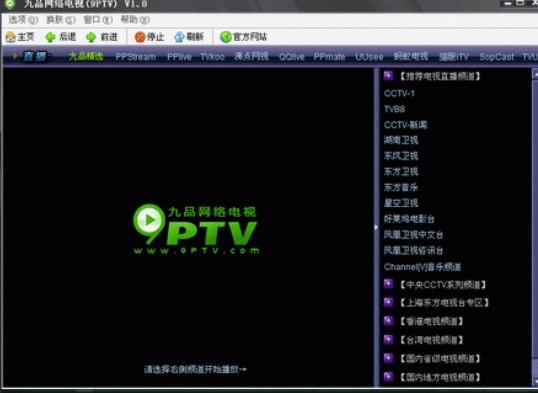Switch to the SopCast tab
538x393 pixels.
(x=496, y=57)
